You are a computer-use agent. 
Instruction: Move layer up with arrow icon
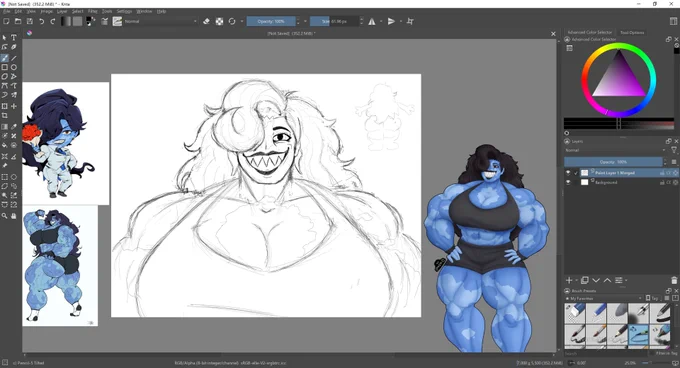click(x=607, y=280)
